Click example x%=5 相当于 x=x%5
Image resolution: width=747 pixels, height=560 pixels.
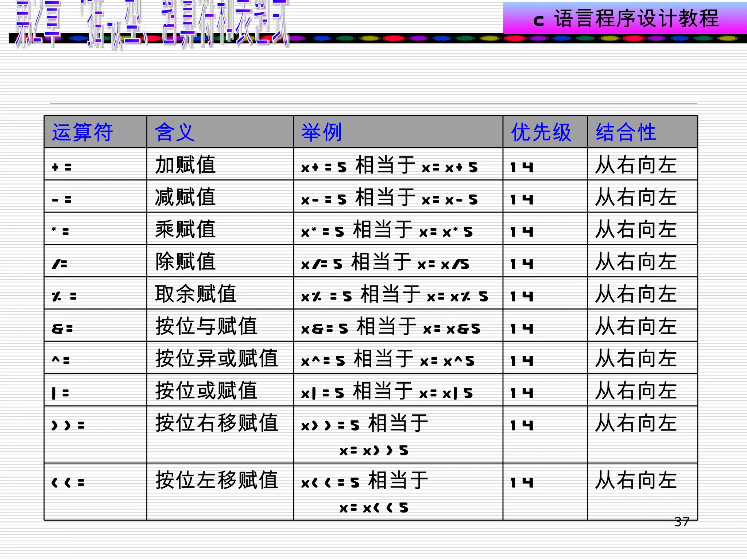398,293
